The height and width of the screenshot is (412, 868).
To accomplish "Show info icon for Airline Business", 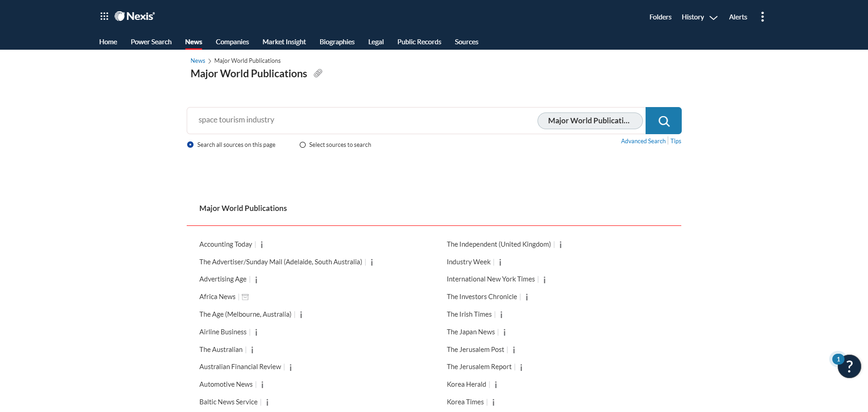I will coord(256,332).
